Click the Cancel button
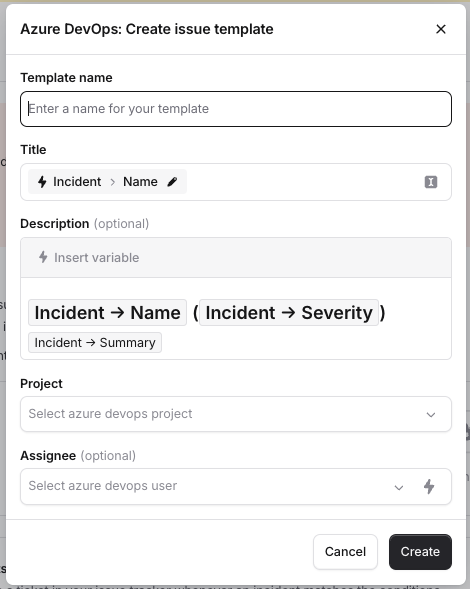 pyautogui.click(x=345, y=552)
